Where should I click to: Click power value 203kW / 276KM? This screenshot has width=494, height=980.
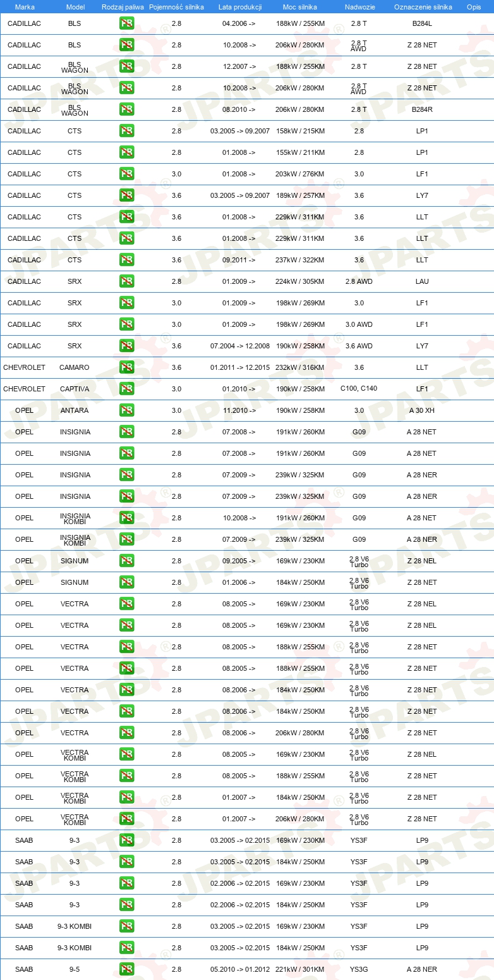click(300, 174)
